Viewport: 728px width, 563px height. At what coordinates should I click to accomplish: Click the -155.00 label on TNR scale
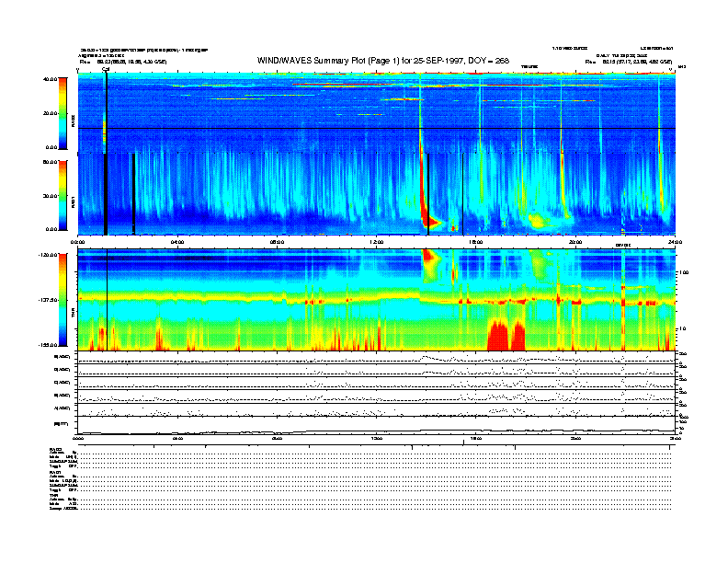(x=47, y=345)
